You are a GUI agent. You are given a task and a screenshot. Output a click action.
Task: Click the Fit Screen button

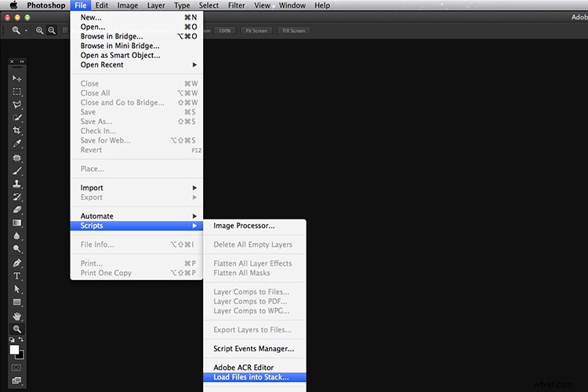click(x=255, y=31)
